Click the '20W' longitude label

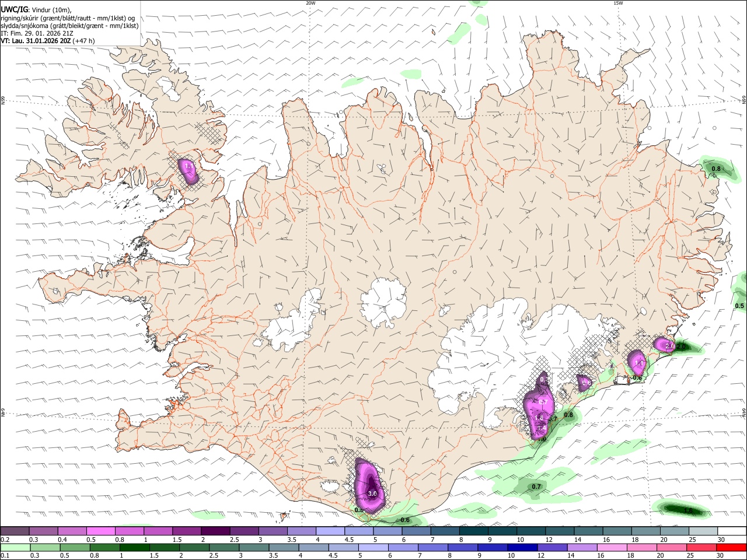[310, 3]
